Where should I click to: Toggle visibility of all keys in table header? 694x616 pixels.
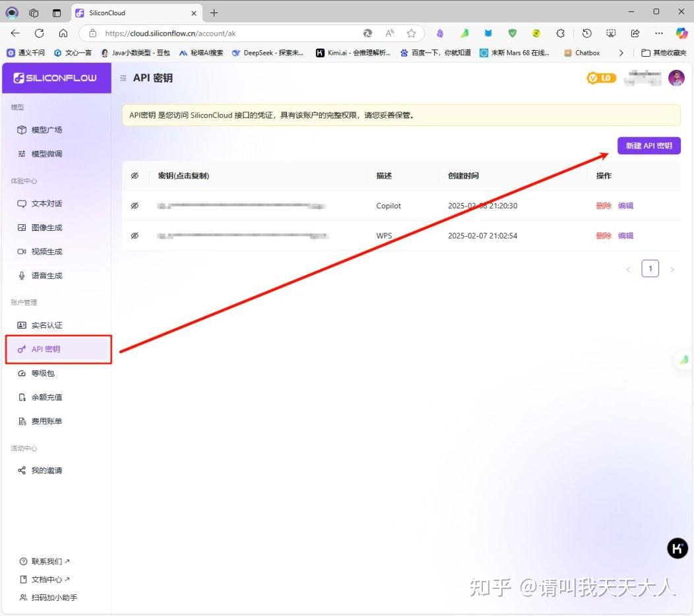[135, 175]
